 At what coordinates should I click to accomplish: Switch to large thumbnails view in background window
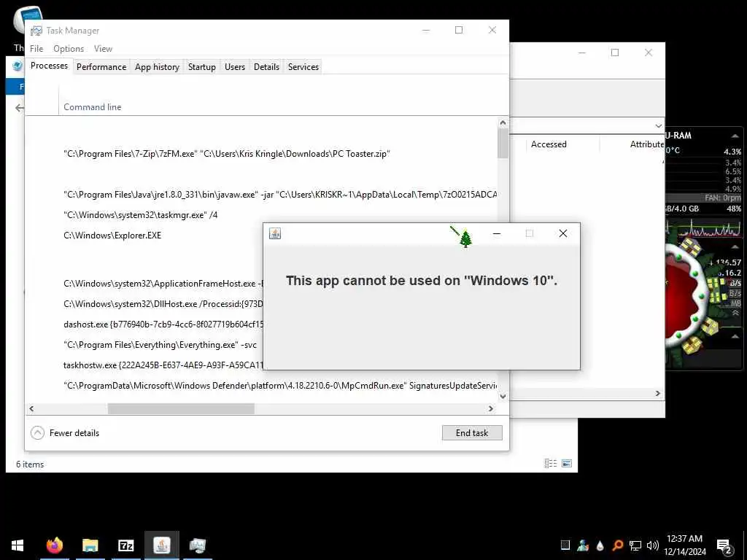click(567, 463)
